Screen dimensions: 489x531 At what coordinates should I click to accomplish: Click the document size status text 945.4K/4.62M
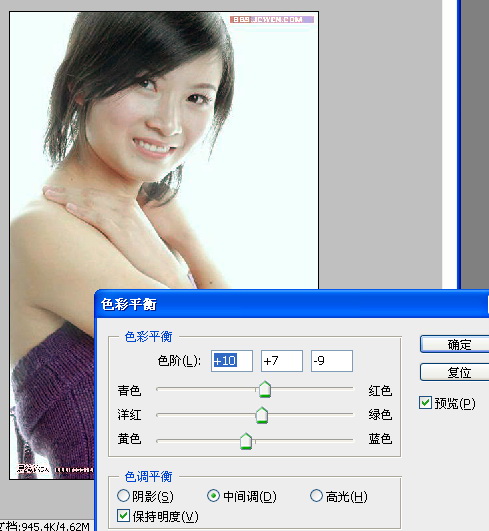pyautogui.click(x=55, y=526)
